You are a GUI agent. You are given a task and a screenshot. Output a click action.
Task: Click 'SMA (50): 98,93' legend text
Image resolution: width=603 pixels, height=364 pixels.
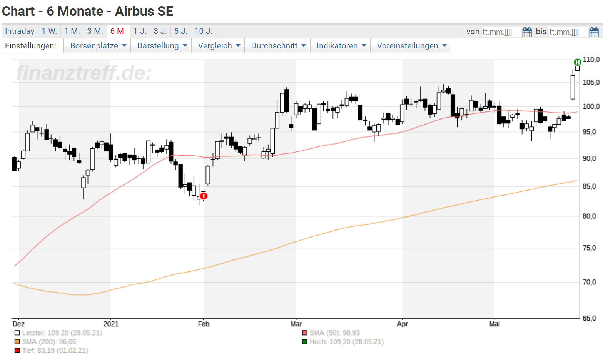335,333
